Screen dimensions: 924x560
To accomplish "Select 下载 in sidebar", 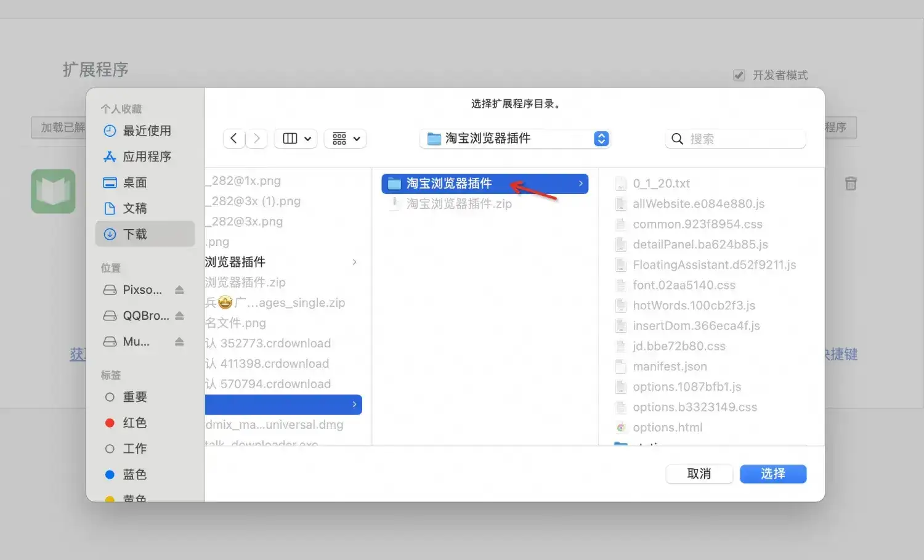I will tap(145, 234).
